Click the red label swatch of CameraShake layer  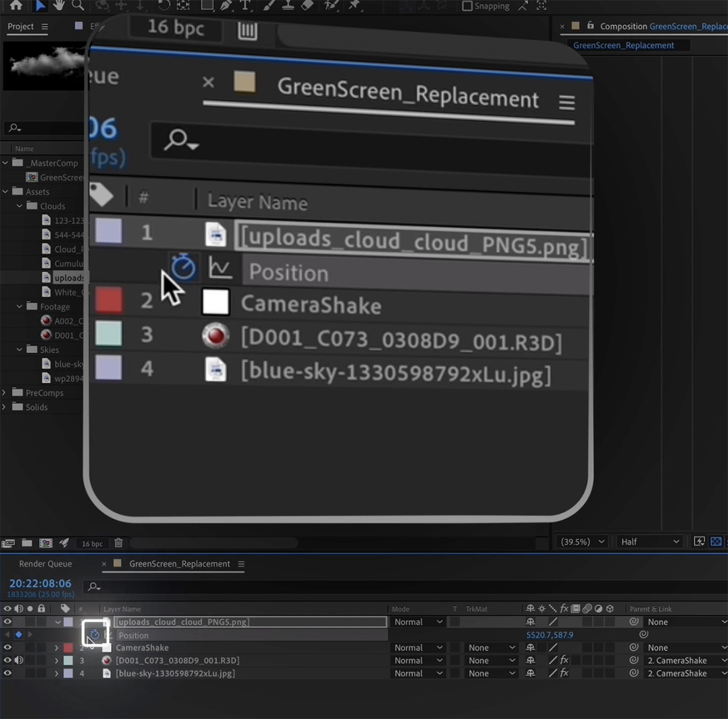[69, 647]
